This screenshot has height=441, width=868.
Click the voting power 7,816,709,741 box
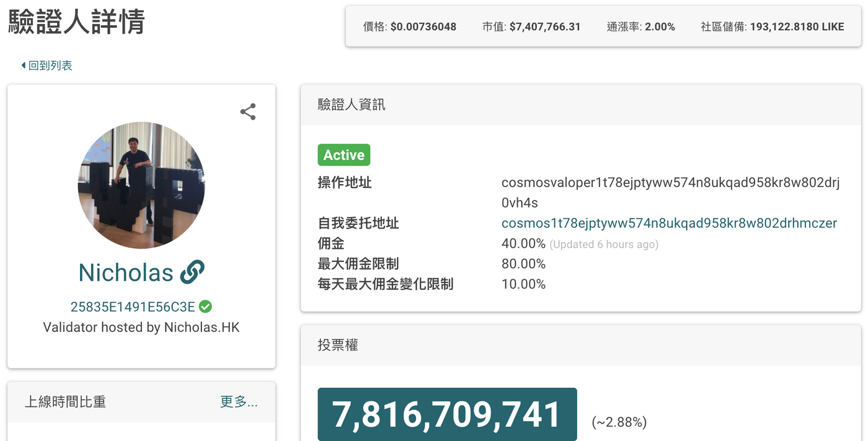(447, 414)
